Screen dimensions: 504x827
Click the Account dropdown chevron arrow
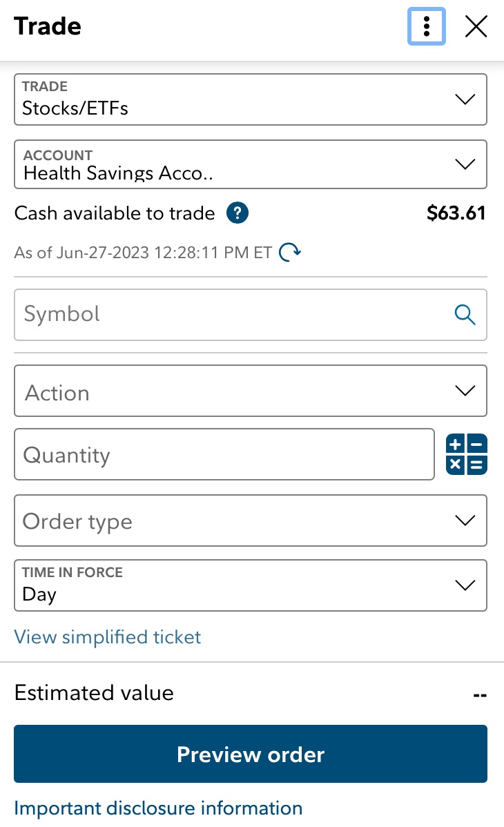pyautogui.click(x=466, y=164)
